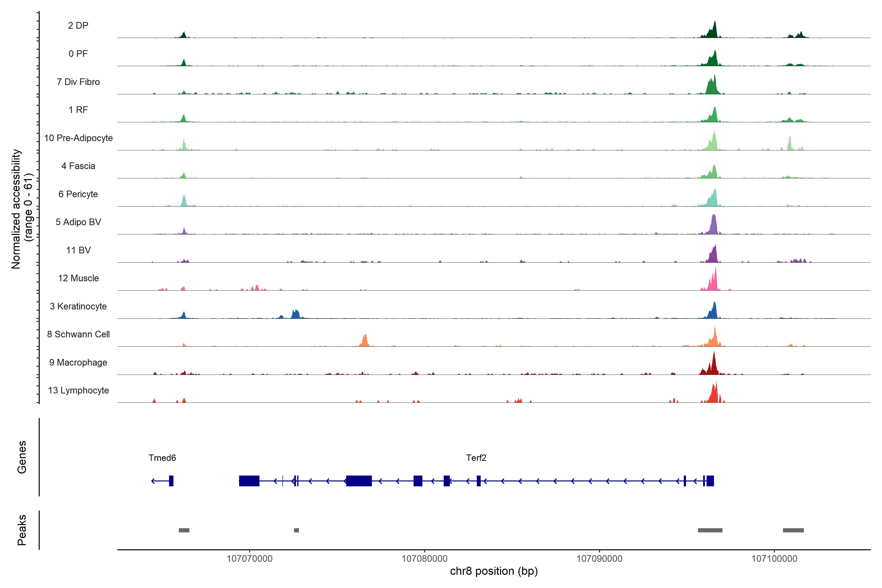Click the small second gray peak marker

coord(296,530)
